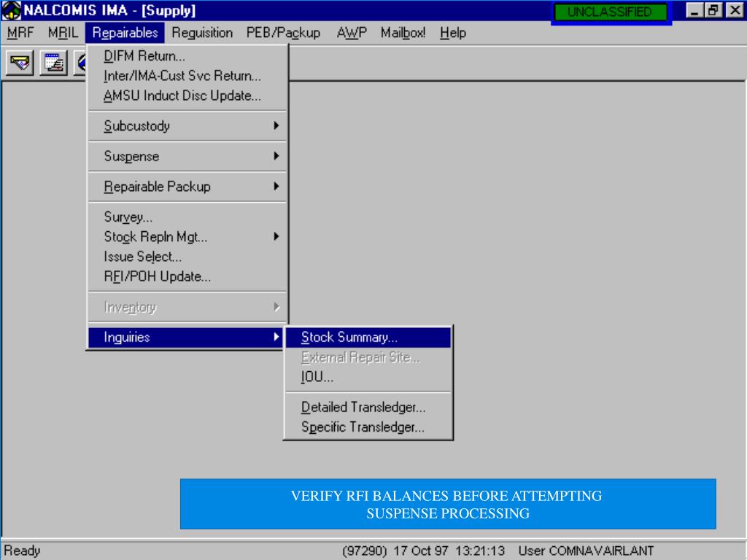The image size is (747, 560).
Task: Choose DIFM Return... from the menu
Action: (187, 56)
